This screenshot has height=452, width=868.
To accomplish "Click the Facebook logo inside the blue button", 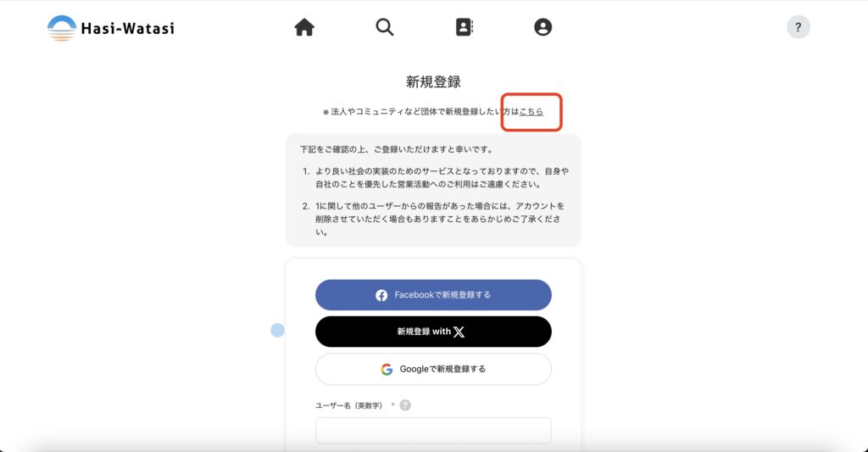I will [381, 295].
